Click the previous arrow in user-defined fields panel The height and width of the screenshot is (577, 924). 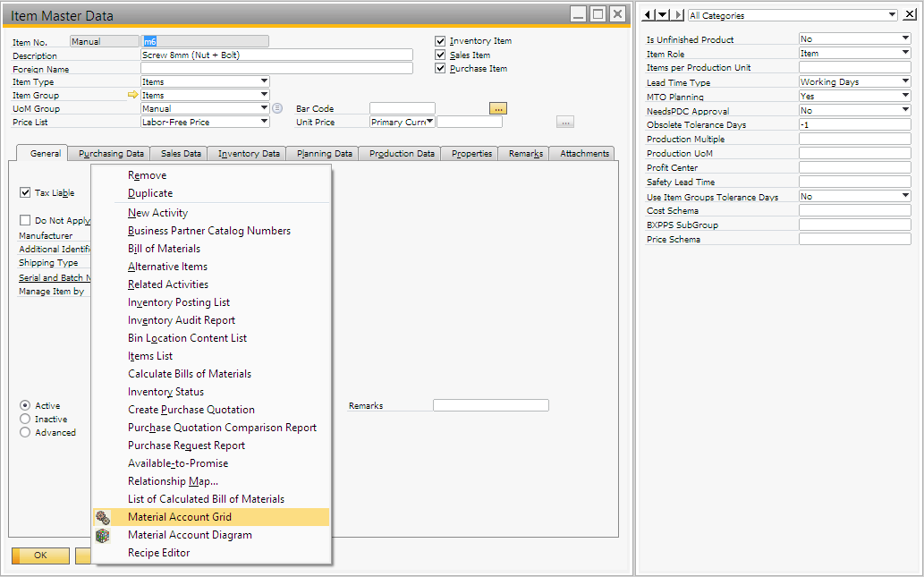[649, 15]
